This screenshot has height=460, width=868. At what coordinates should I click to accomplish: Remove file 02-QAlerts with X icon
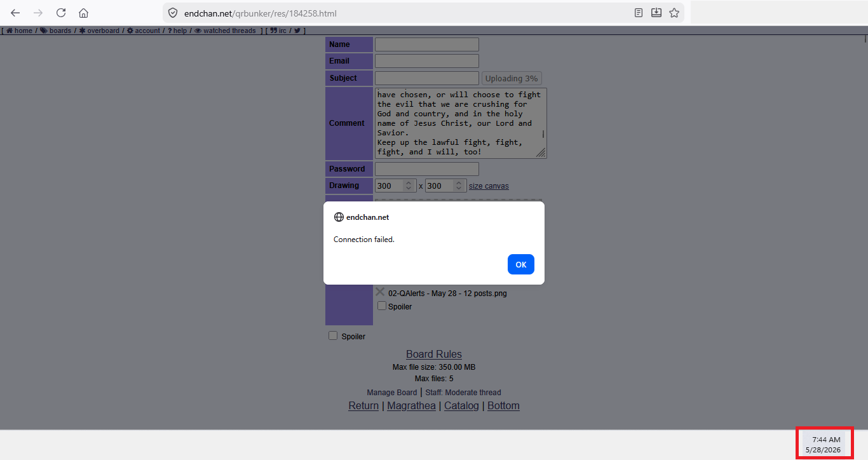(380, 292)
